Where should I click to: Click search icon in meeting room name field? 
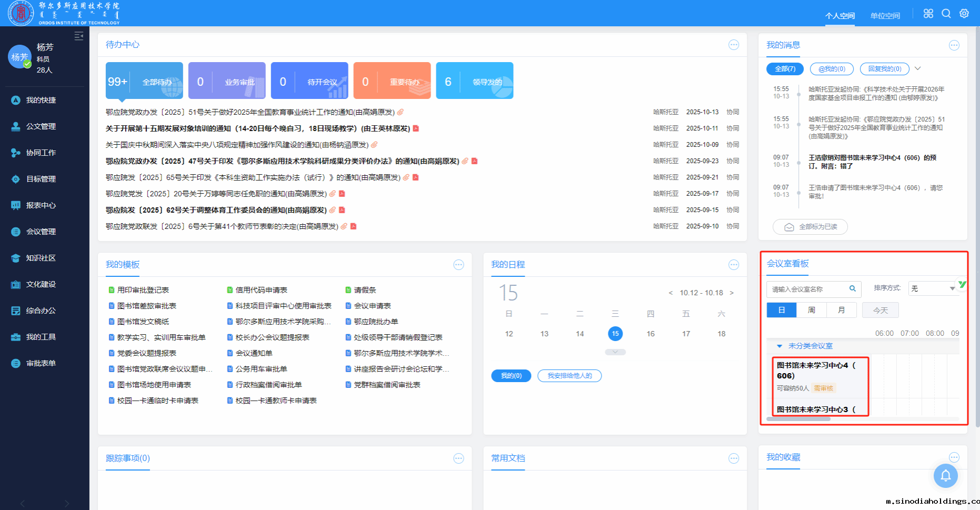click(x=853, y=288)
